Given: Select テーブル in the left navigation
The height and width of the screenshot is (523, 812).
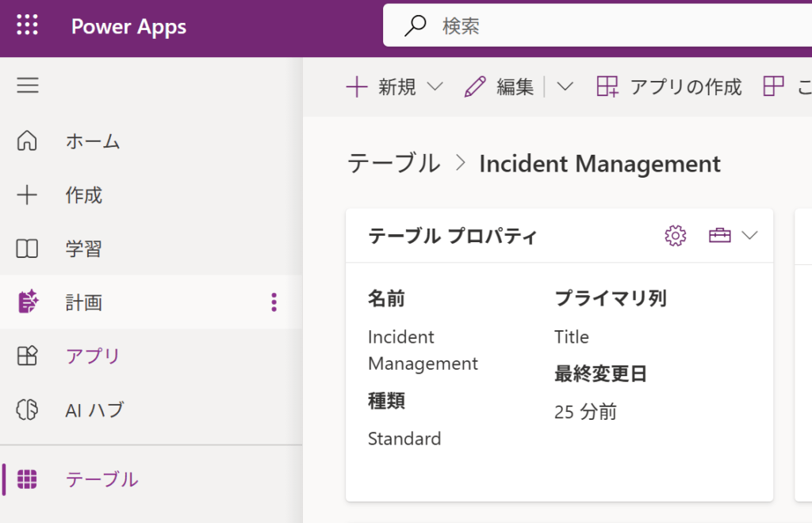Looking at the screenshot, I should (x=101, y=479).
